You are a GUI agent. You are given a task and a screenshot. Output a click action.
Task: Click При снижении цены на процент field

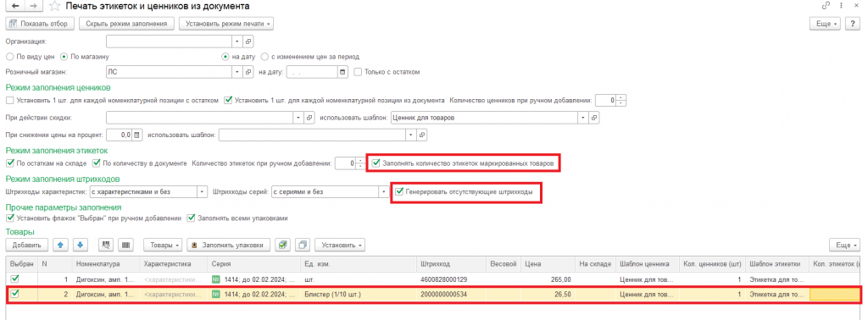click(119, 135)
